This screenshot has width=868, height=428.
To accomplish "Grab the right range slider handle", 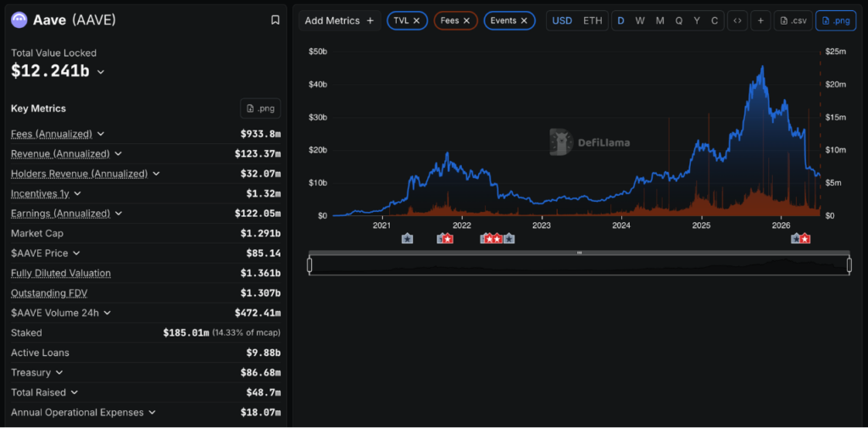I will point(849,266).
